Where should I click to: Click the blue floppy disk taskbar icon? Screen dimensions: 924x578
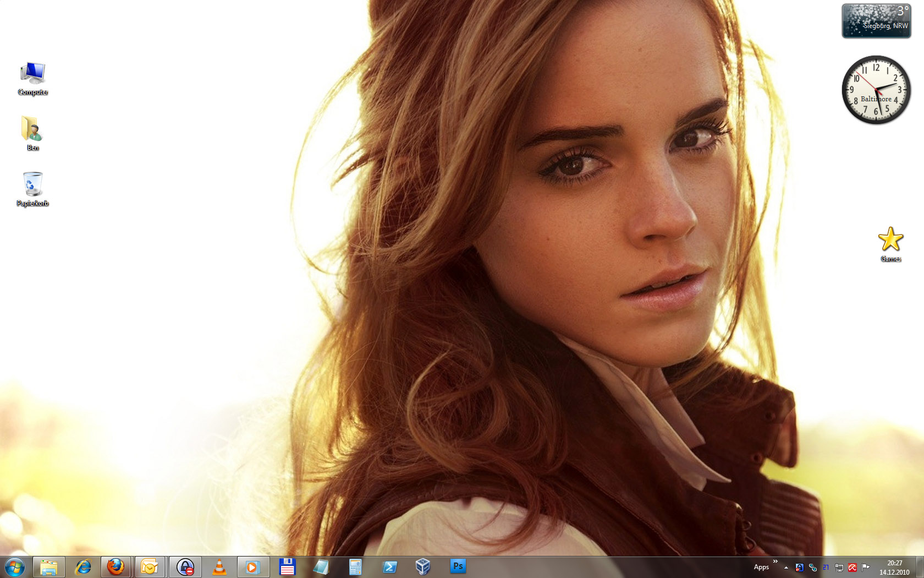click(x=287, y=567)
